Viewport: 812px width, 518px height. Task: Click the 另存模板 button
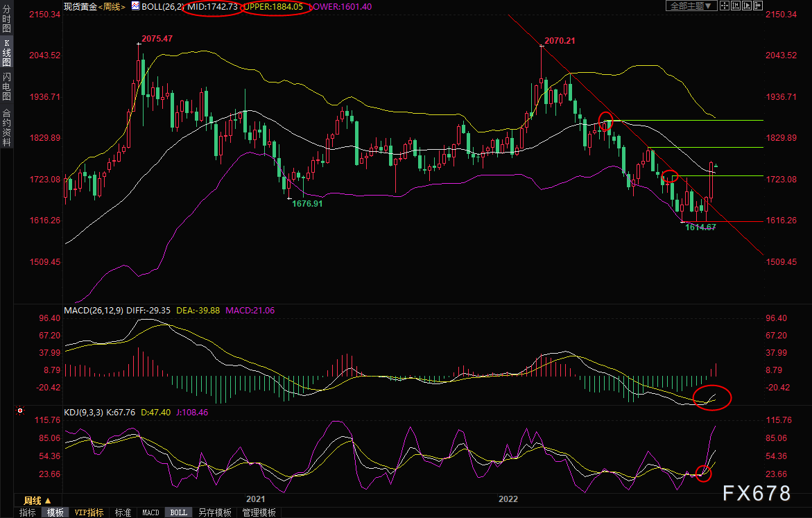(214, 512)
